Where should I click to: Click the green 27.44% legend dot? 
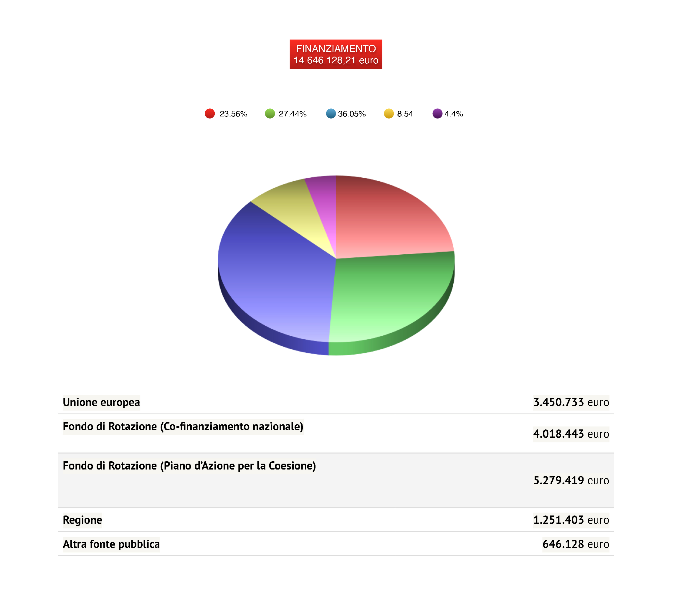270,114
